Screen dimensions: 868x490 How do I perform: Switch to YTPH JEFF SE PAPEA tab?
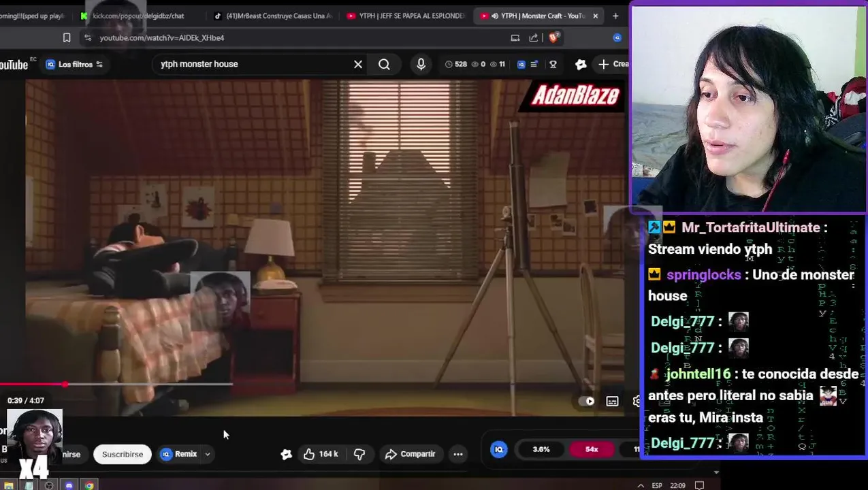[406, 16]
